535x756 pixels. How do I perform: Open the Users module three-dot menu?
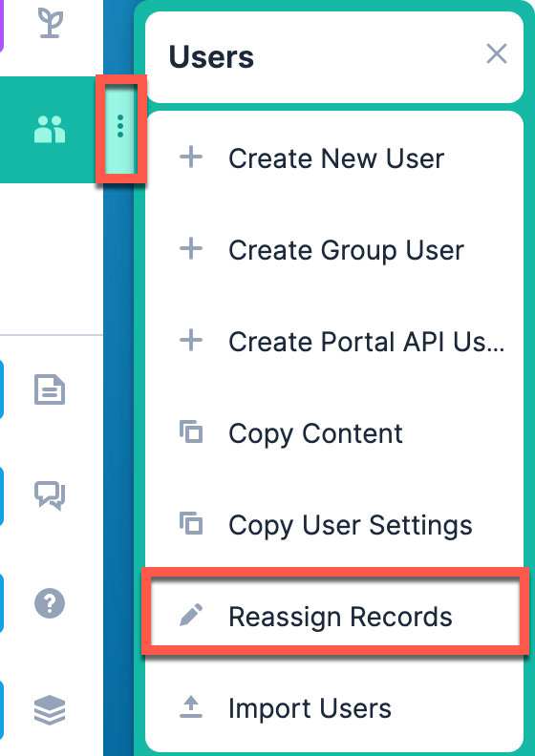[x=120, y=128]
